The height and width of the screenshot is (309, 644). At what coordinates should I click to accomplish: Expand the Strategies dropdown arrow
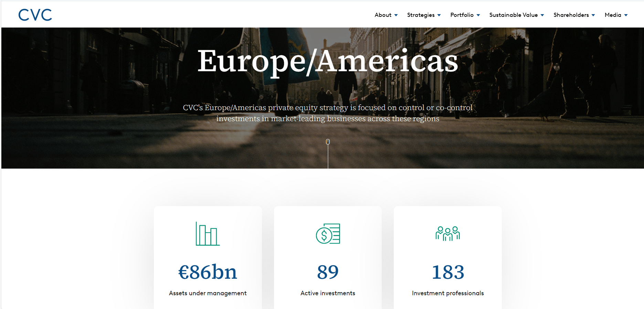[x=439, y=15]
